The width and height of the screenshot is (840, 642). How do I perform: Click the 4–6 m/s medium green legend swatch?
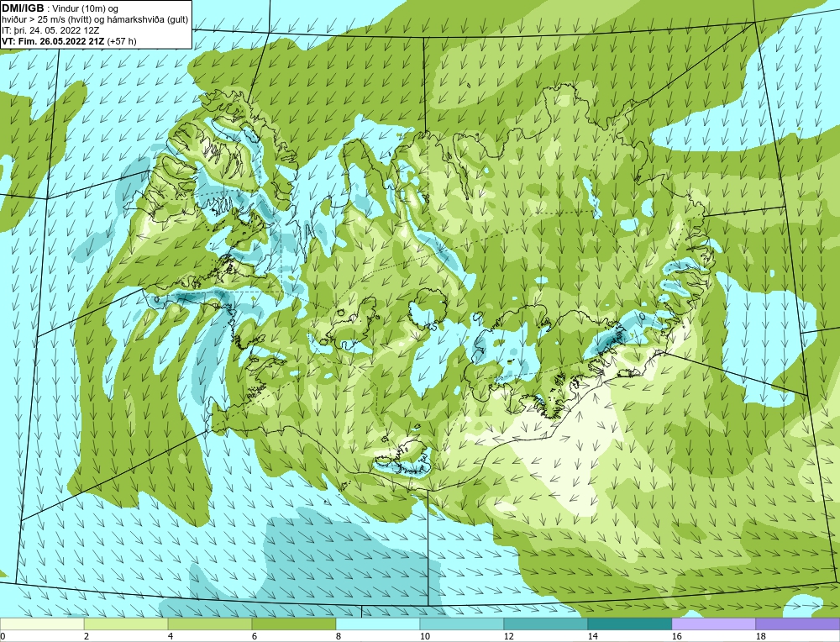[210, 624]
